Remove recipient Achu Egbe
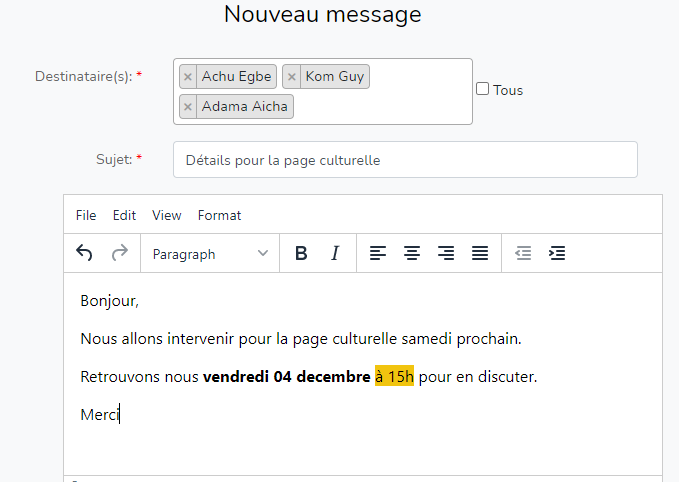 pyautogui.click(x=188, y=77)
